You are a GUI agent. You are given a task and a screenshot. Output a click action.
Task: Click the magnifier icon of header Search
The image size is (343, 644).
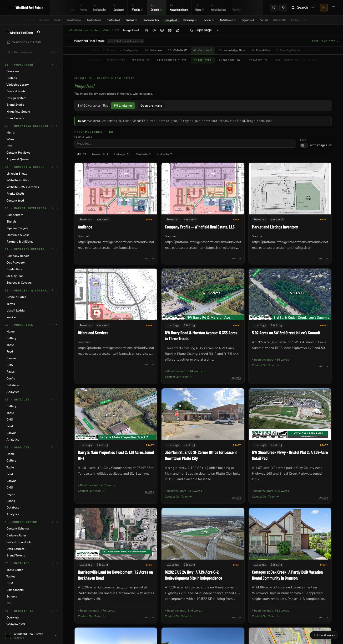(293, 8)
